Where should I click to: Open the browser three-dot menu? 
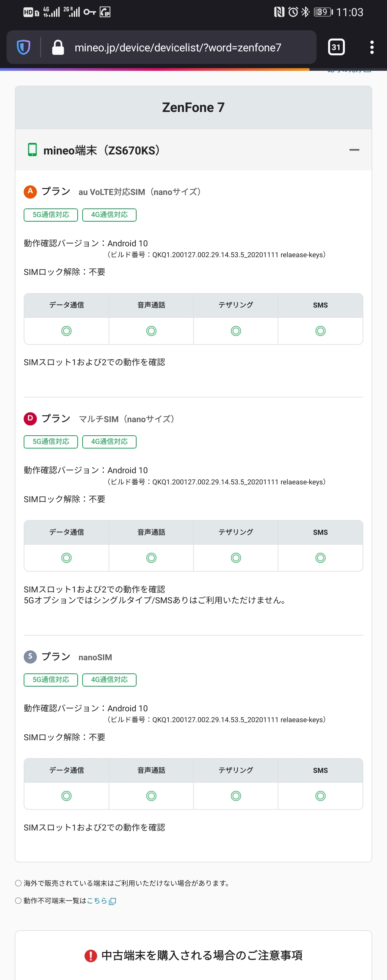pyautogui.click(x=372, y=47)
